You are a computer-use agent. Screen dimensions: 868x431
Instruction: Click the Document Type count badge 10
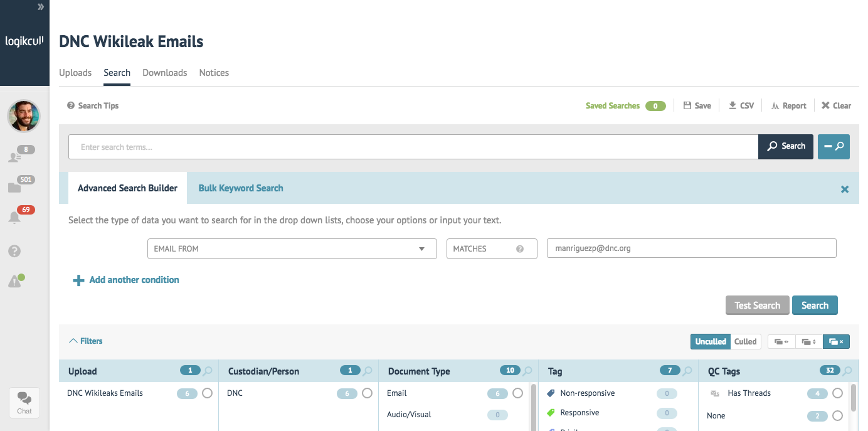point(510,370)
